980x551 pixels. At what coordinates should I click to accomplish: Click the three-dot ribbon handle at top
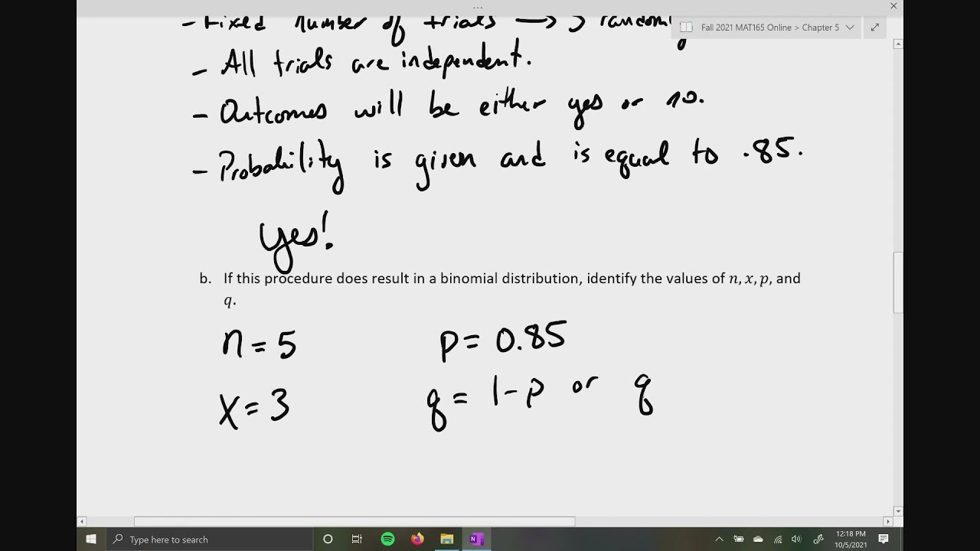pos(478,7)
